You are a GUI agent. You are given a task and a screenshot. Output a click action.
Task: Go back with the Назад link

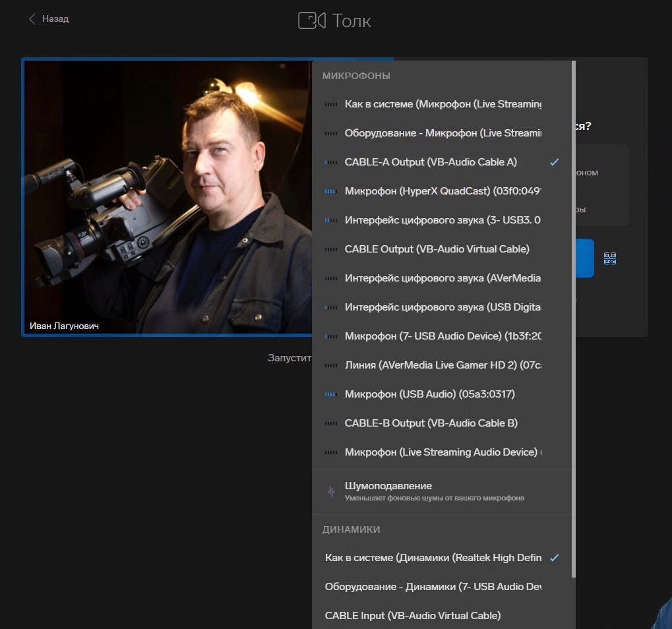(x=48, y=19)
